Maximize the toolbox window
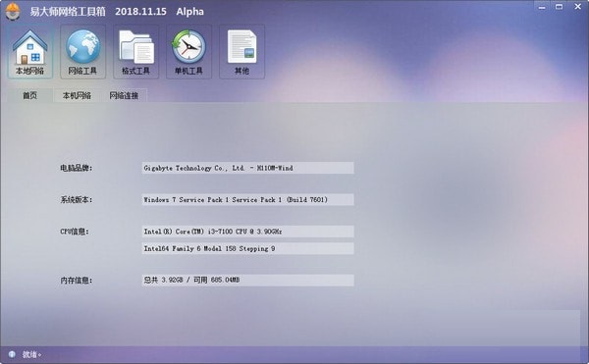 point(560,7)
